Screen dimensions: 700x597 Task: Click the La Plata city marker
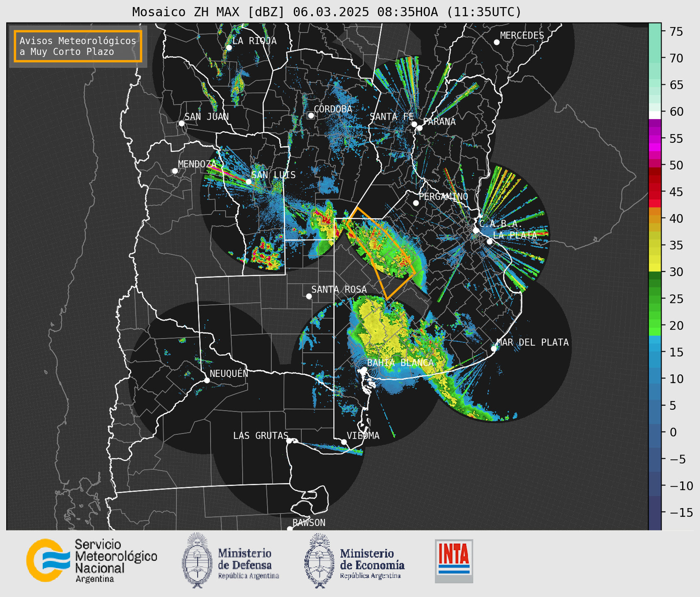pos(490,242)
